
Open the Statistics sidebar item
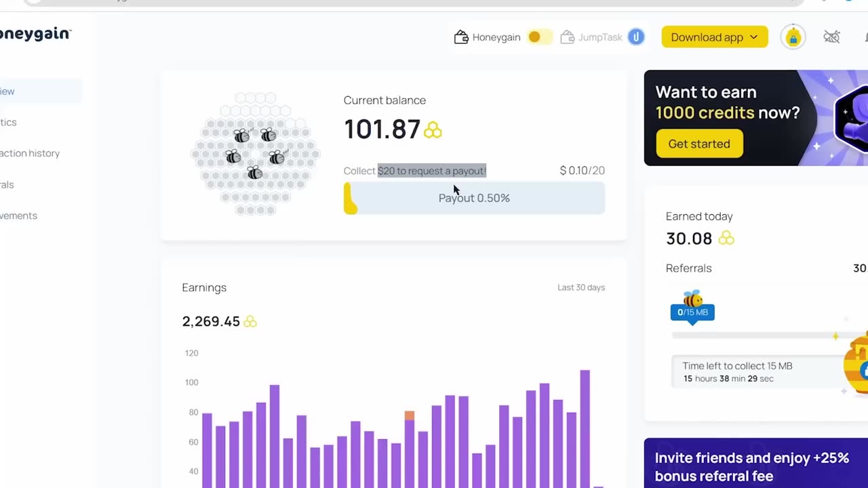point(9,123)
